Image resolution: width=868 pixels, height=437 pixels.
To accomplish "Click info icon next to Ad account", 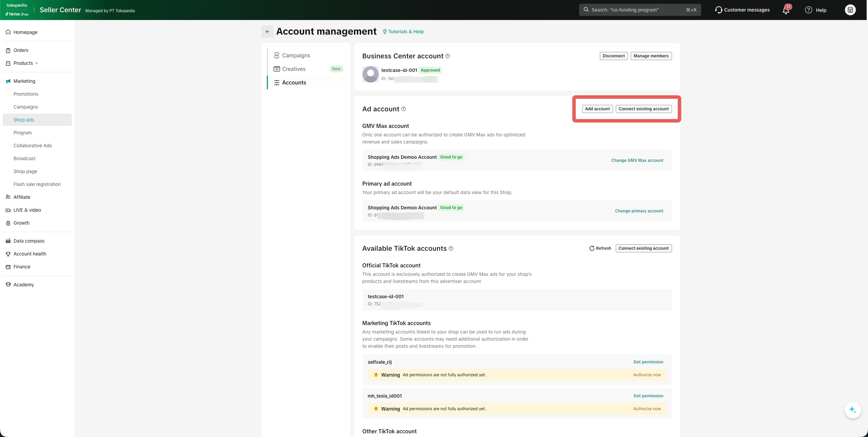I will pyautogui.click(x=403, y=109).
